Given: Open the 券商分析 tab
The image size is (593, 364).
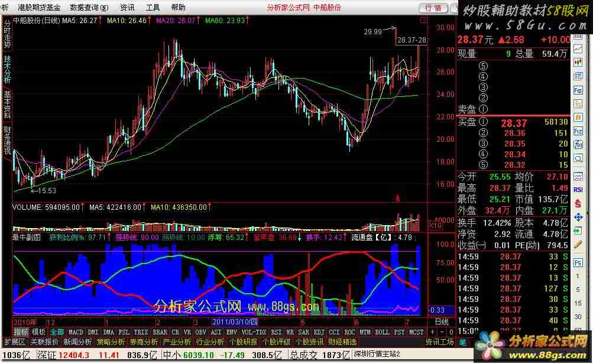Looking at the screenshot, I should pyautogui.click(x=144, y=342).
